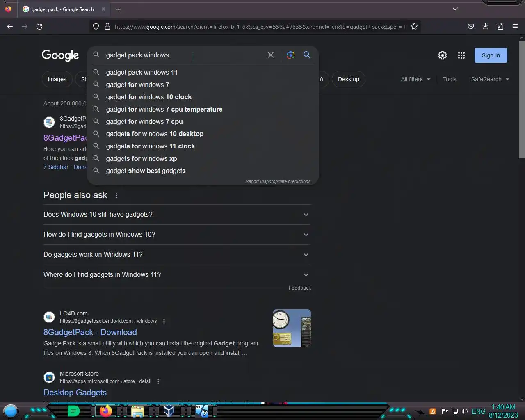Screen dimensions: 525x420
Task: Choose suggestion gadget pack windows 11
Action: click(203, 72)
